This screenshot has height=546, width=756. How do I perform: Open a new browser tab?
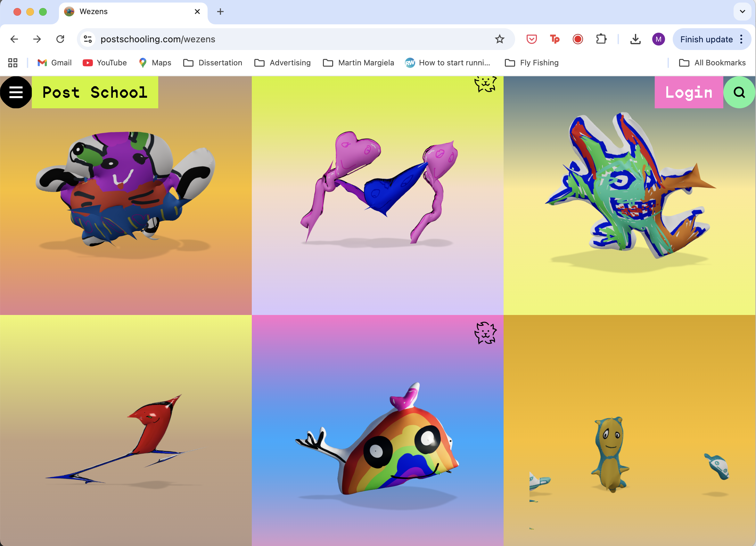tap(220, 12)
